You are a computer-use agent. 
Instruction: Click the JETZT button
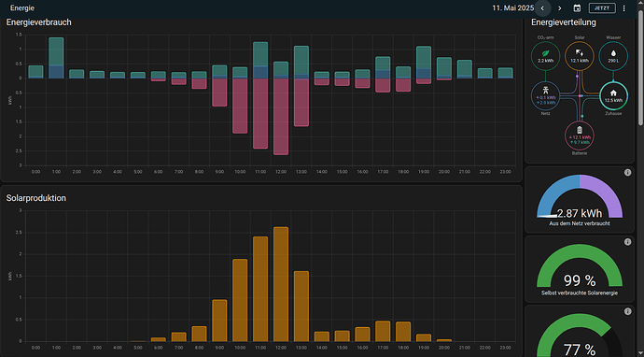[602, 8]
